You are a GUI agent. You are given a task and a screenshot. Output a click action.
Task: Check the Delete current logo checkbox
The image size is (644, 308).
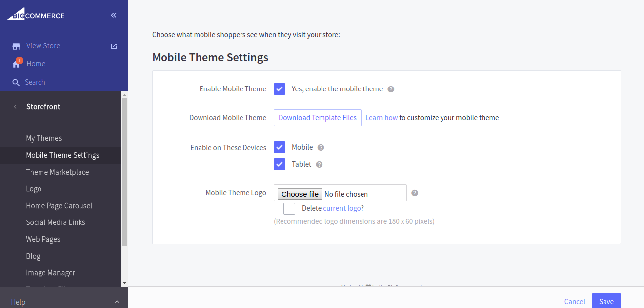coord(289,208)
